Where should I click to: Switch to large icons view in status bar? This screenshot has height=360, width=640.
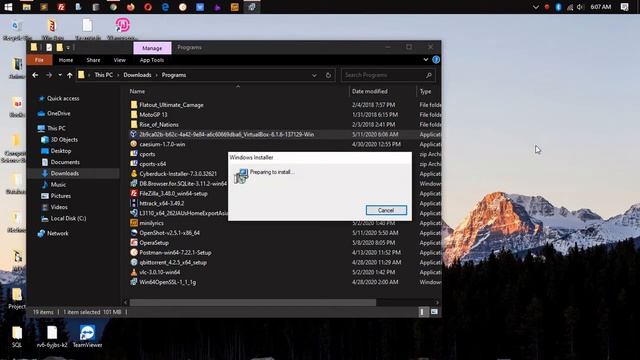tap(434, 312)
